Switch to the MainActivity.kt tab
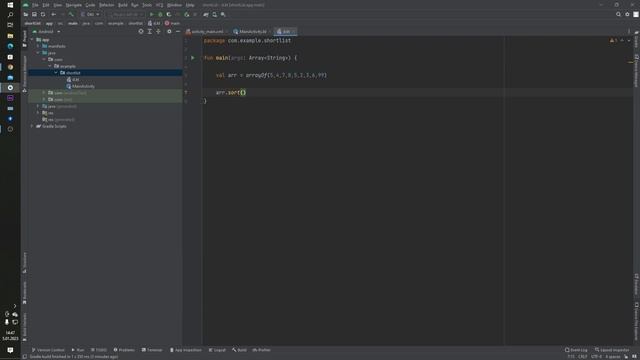This screenshot has height=360, width=640. [252, 31]
